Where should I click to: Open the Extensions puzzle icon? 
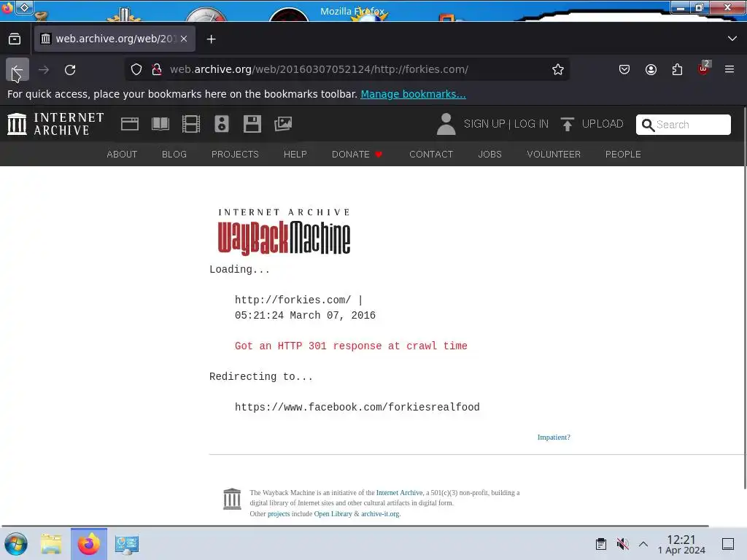(x=677, y=69)
